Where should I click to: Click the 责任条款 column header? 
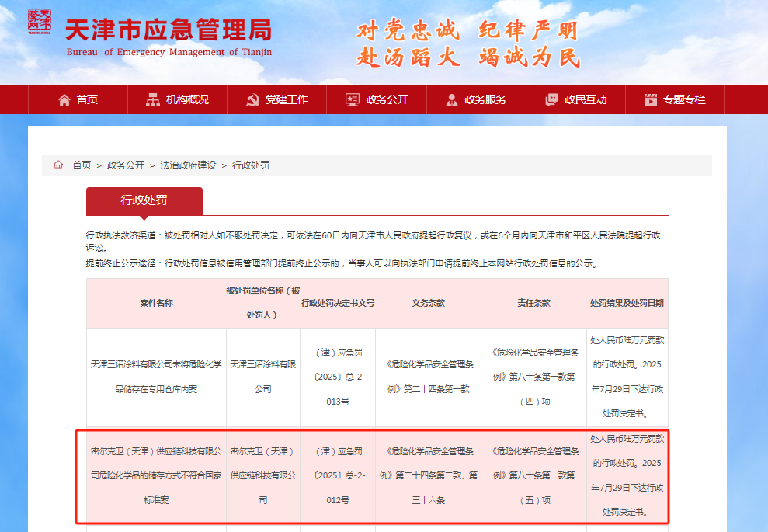[534, 303]
